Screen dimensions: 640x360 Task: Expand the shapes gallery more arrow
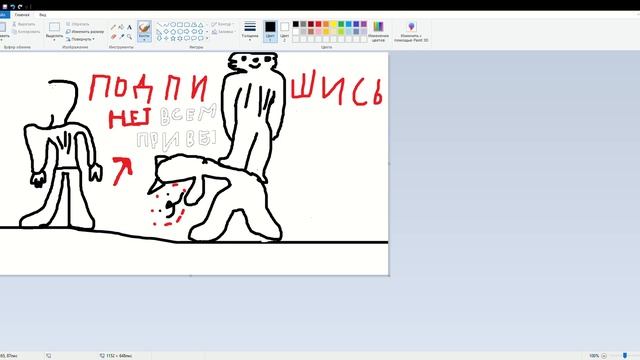207,38
